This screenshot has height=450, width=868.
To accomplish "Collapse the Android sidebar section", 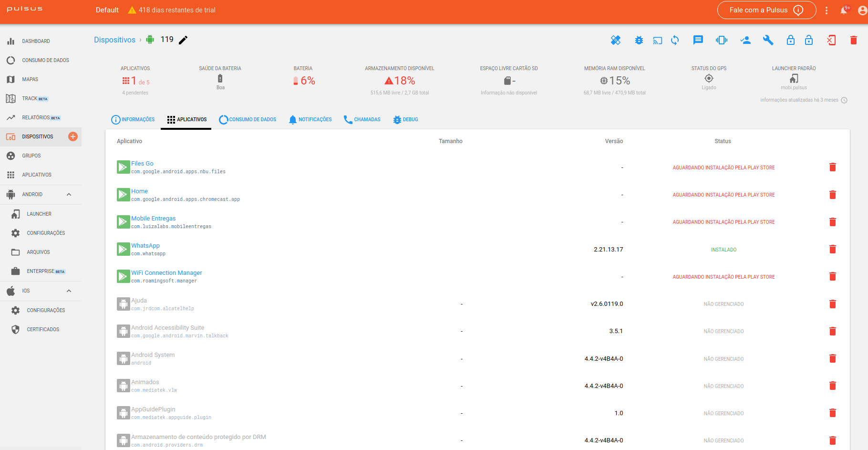I will tap(69, 194).
